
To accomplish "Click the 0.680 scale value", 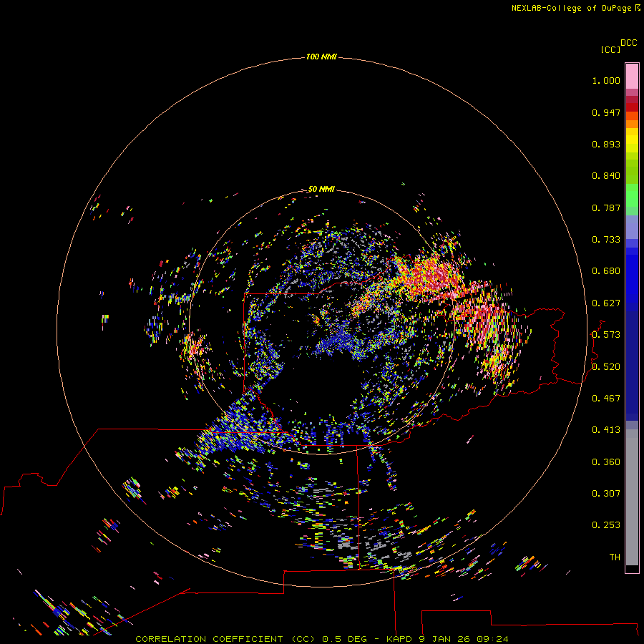I will point(606,271).
